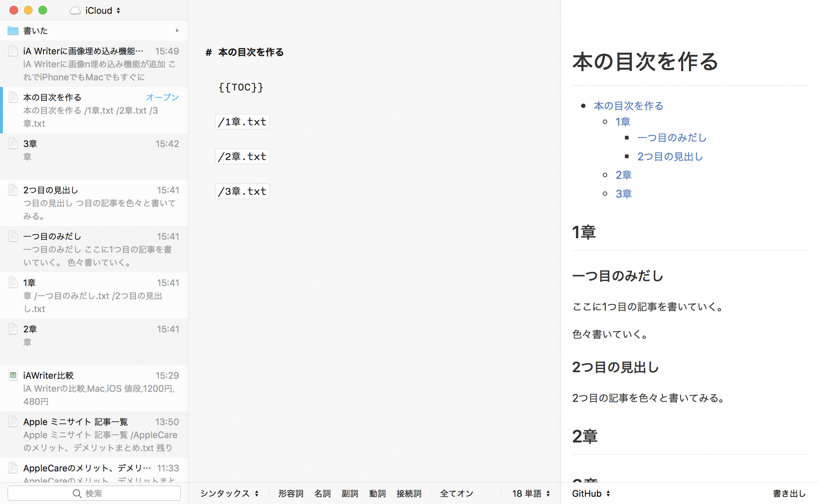The width and height of the screenshot is (819, 504).
Task: Click the 検索 search field
Action: coord(94,493)
